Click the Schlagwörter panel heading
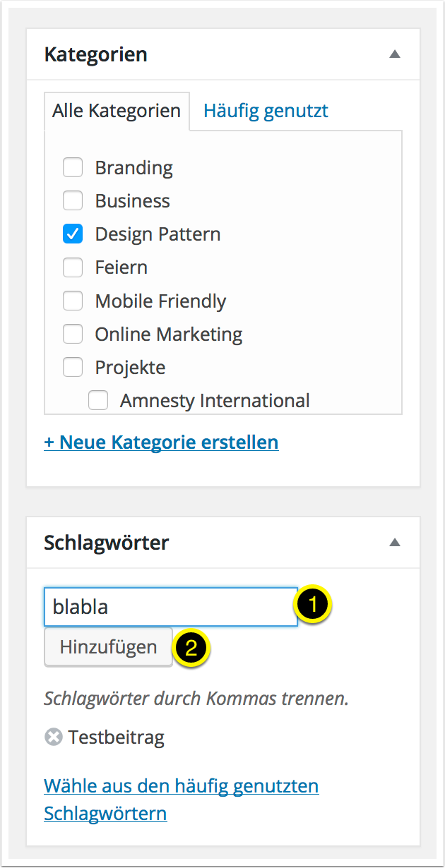The height and width of the screenshot is (868, 445). coord(107,543)
